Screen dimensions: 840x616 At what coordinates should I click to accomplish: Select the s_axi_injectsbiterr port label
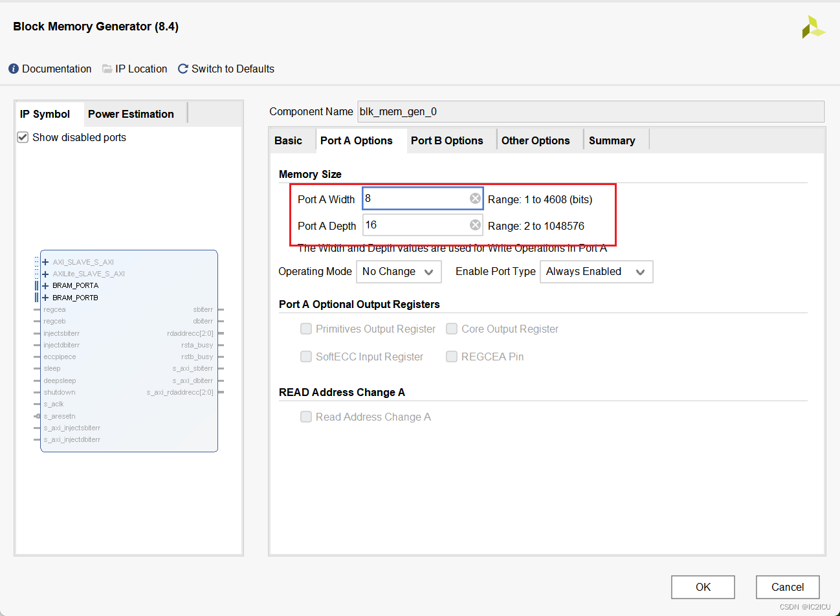(72, 428)
